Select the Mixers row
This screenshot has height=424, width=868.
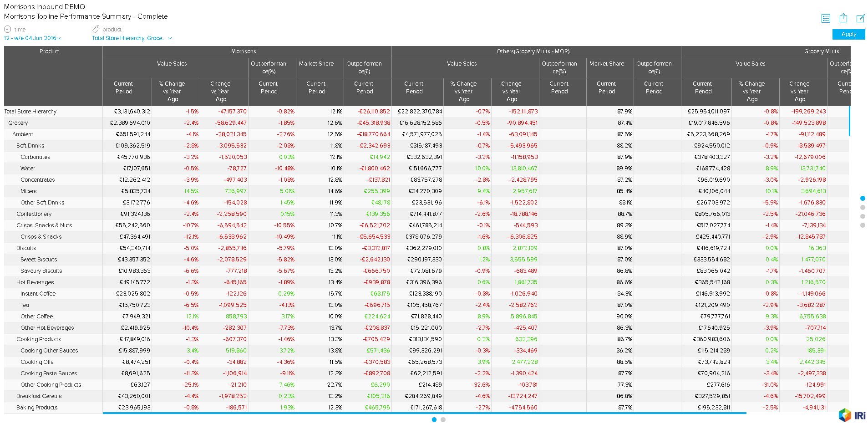click(x=426, y=191)
